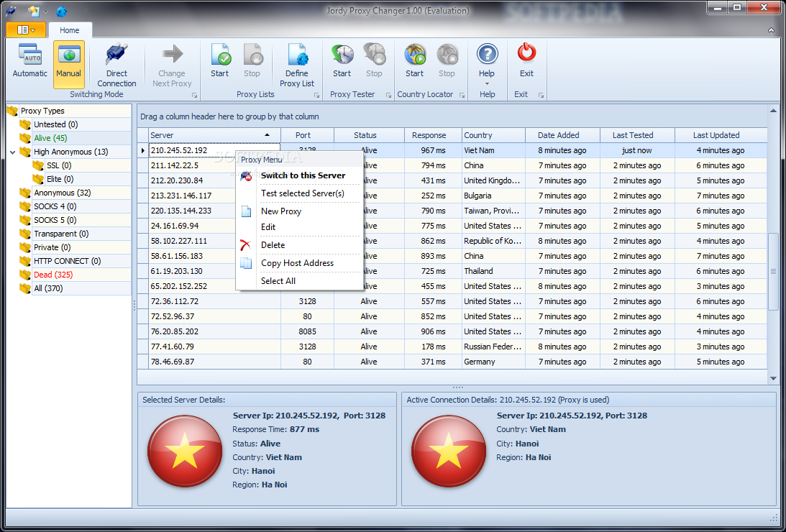Select Anonymous (32) proxy type

pyautogui.click(x=62, y=193)
